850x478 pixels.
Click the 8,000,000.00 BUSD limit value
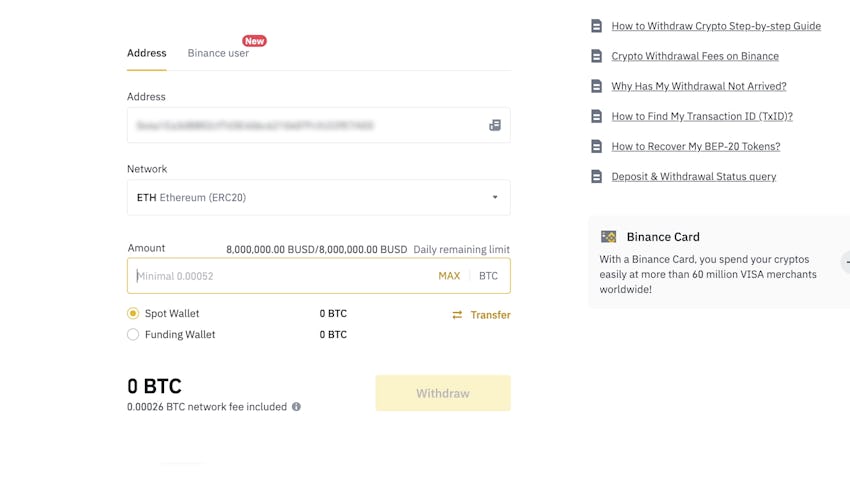[317, 249]
